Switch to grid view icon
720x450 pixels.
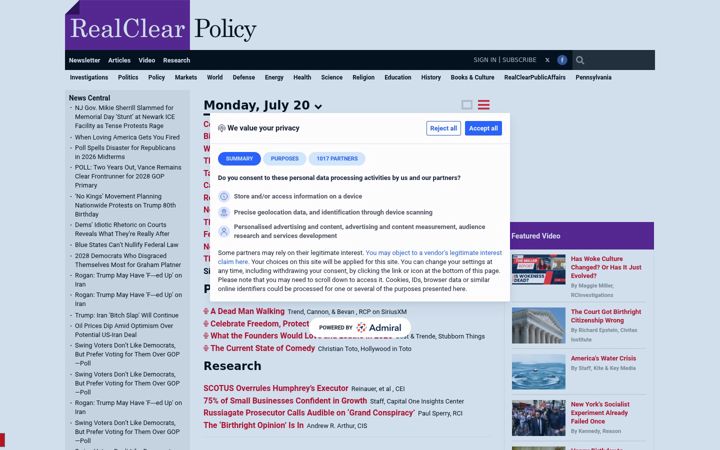click(x=467, y=105)
